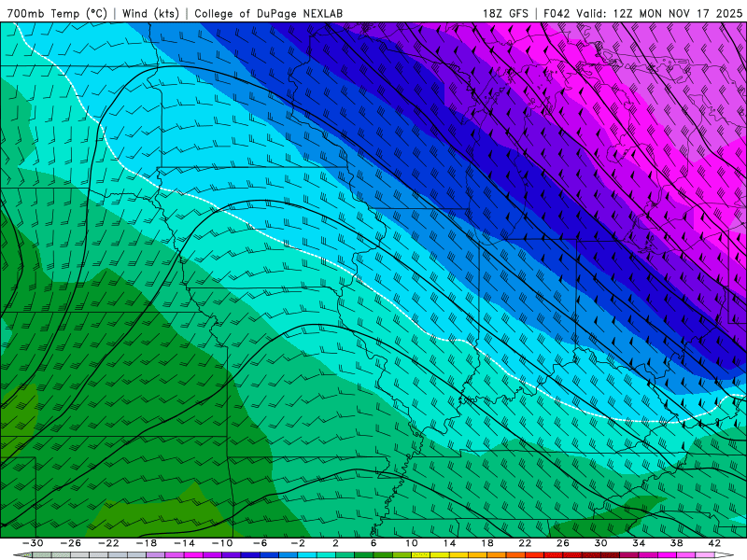
Task: Click the 'Valid: 12Z MON NOV 17 2025' text
Action: (x=659, y=13)
